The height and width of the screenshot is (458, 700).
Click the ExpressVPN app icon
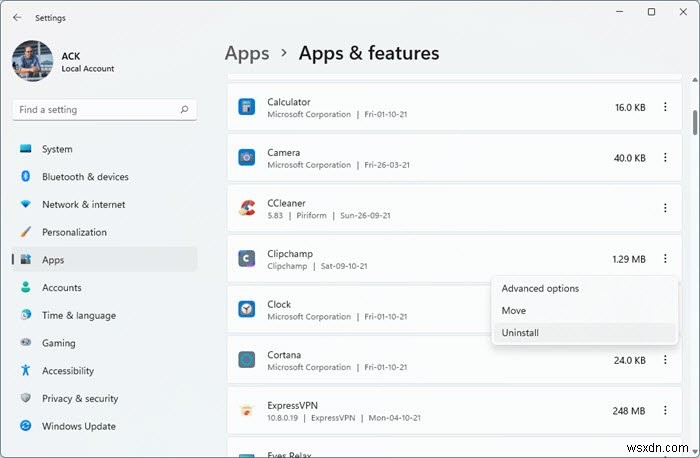(246, 410)
